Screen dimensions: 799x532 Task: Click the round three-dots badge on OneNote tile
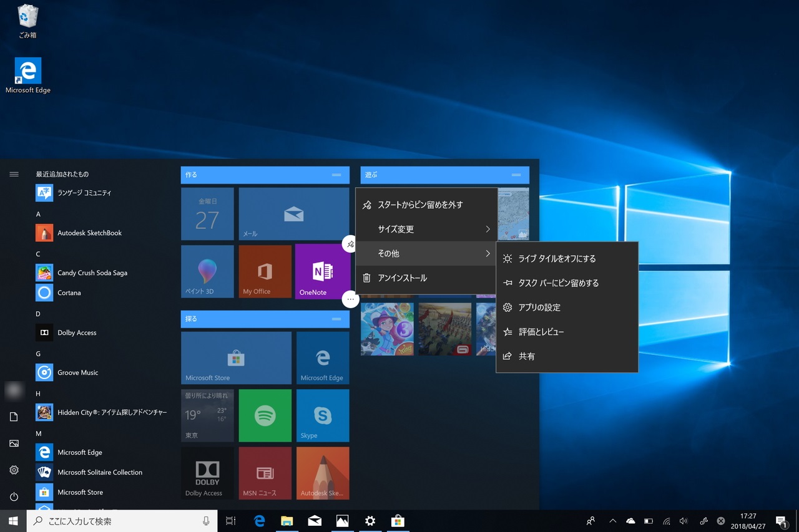(x=350, y=299)
